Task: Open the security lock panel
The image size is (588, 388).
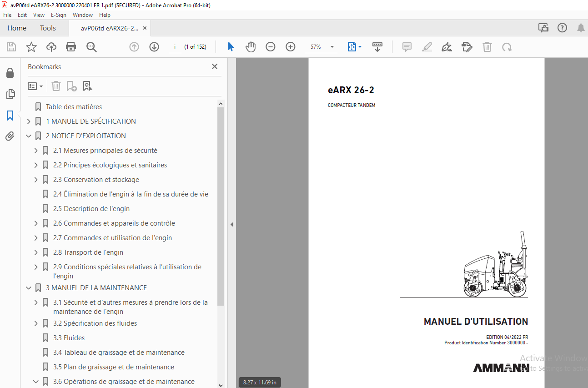Action: click(10, 73)
